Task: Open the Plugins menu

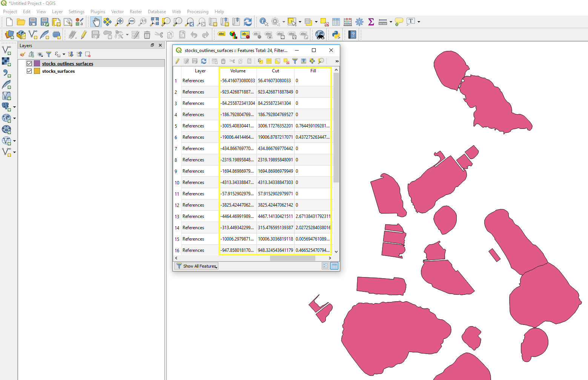Action: 98,12
